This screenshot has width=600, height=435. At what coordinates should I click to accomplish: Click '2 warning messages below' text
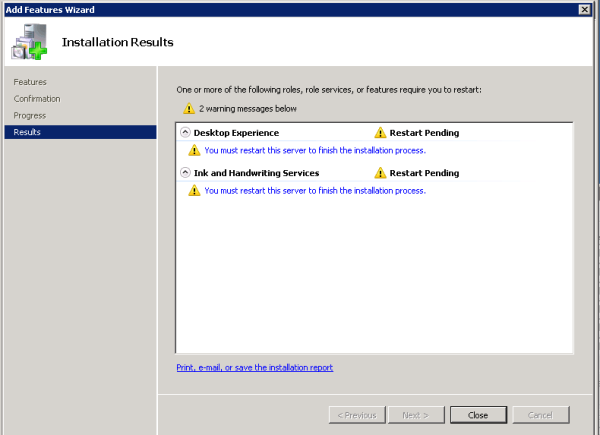[x=248, y=109]
